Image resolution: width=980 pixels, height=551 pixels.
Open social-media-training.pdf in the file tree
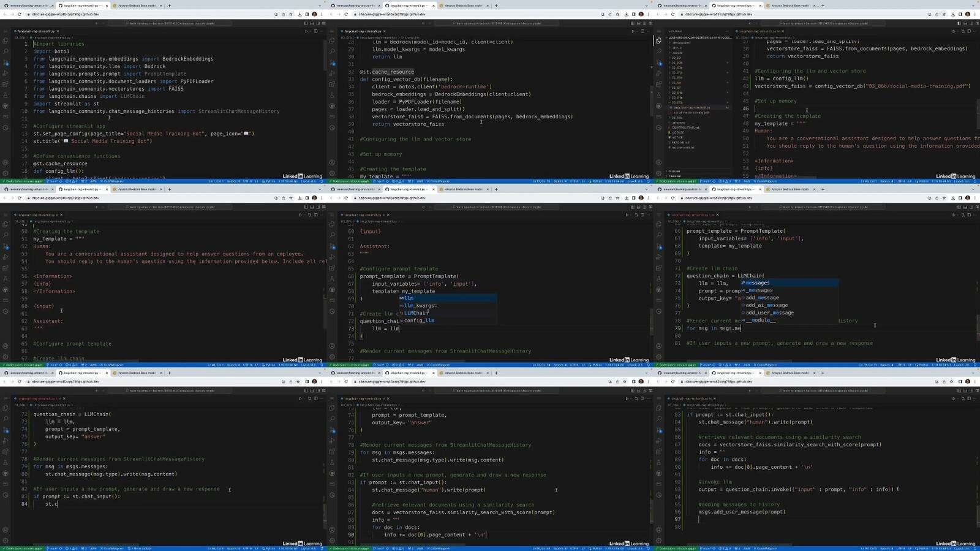pyautogui.click(x=691, y=113)
